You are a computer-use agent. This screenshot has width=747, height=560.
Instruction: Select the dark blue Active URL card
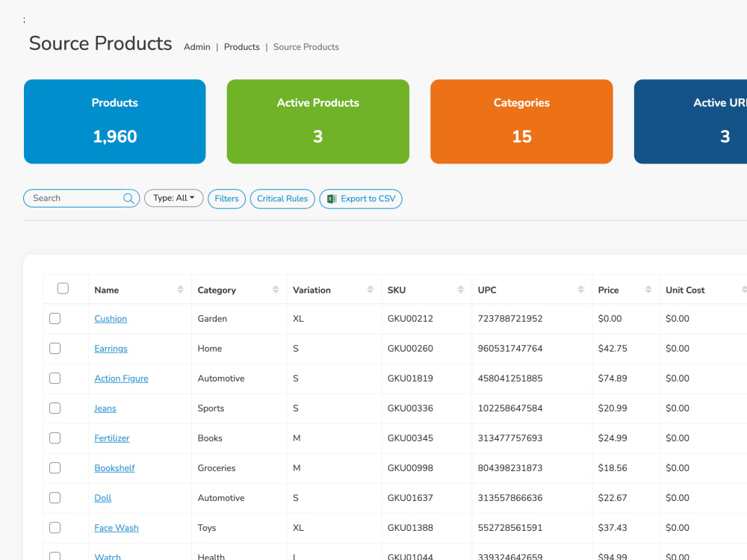coord(691,122)
